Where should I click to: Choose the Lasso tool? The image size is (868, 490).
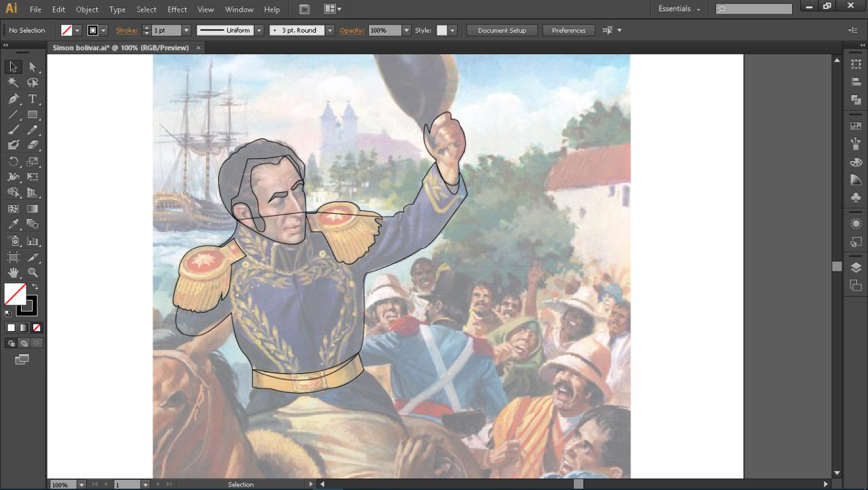tap(33, 83)
